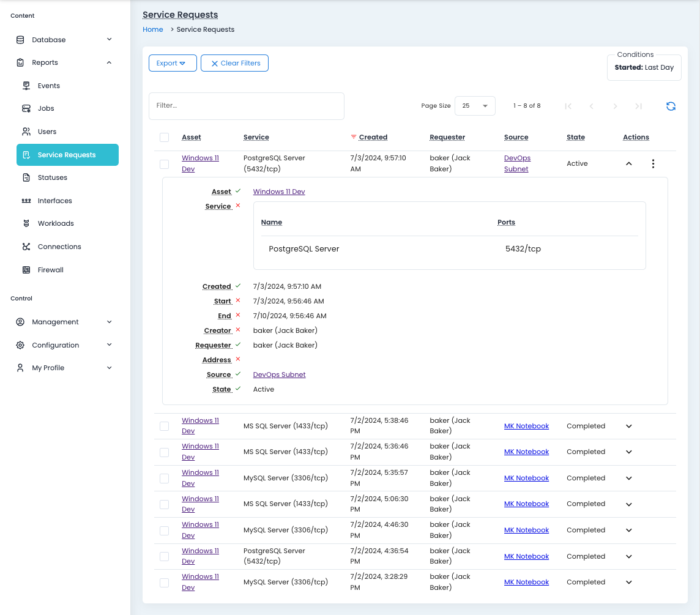Screen dimensions: 700x615
Task: Check the box for the PostgreSQL Active request row
Action: click(x=164, y=164)
